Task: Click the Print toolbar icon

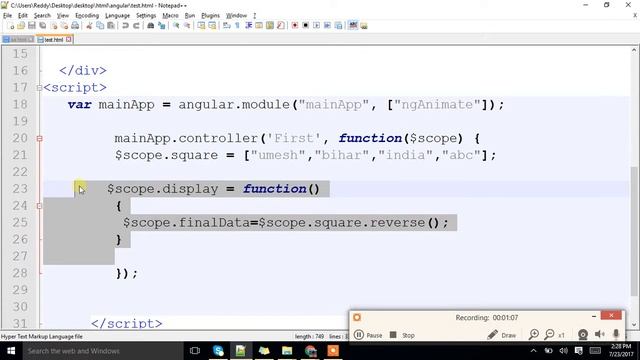Action: pyautogui.click(x=75, y=26)
